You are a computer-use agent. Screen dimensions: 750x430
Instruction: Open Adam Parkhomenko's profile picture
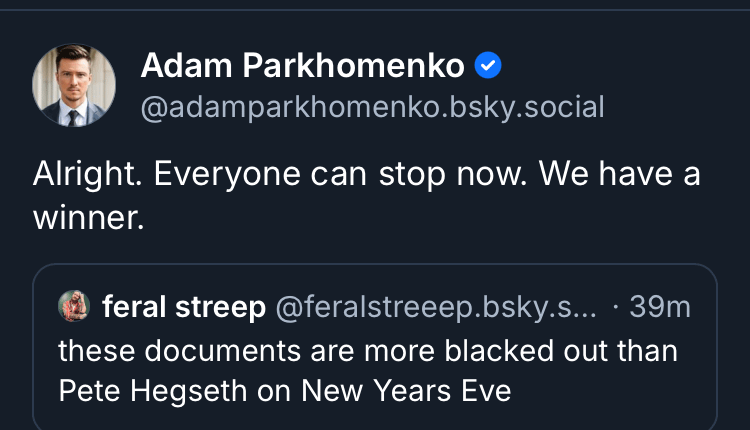click(73, 85)
